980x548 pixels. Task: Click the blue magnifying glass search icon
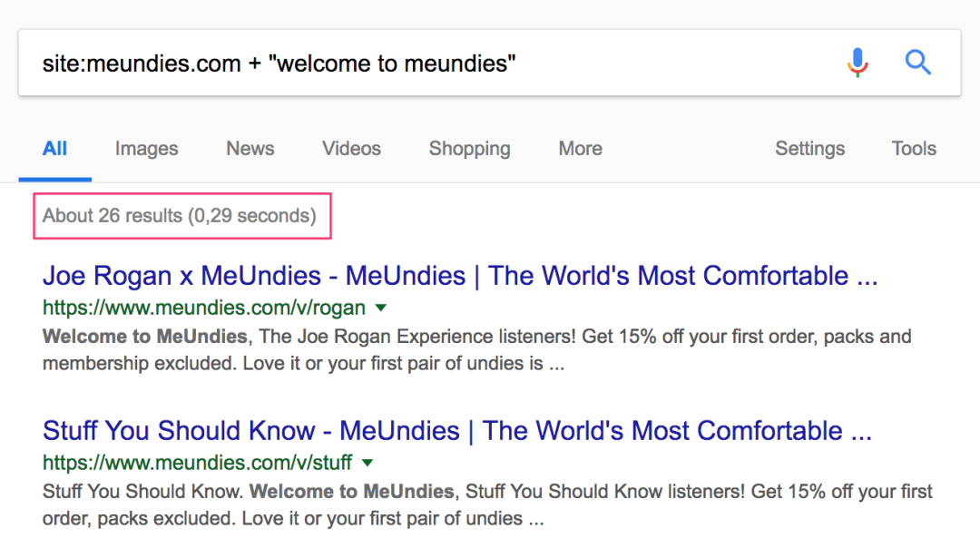point(918,63)
